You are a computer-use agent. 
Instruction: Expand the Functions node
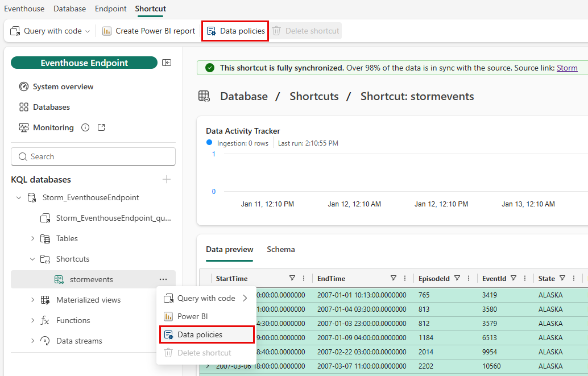[32, 320]
